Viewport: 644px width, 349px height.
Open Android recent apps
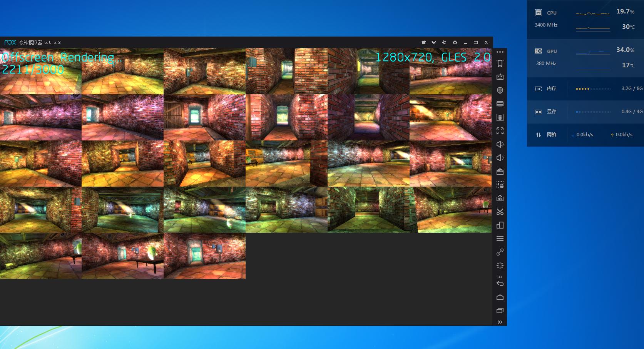(500, 311)
